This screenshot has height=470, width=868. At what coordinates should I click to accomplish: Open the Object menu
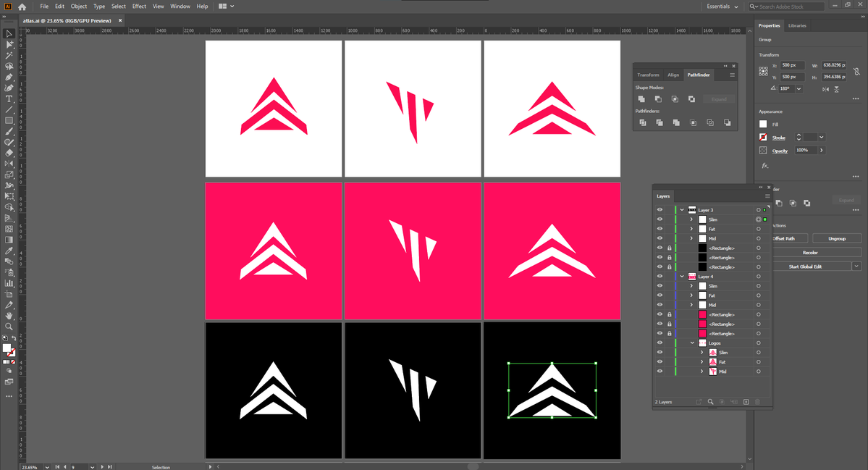tap(79, 6)
